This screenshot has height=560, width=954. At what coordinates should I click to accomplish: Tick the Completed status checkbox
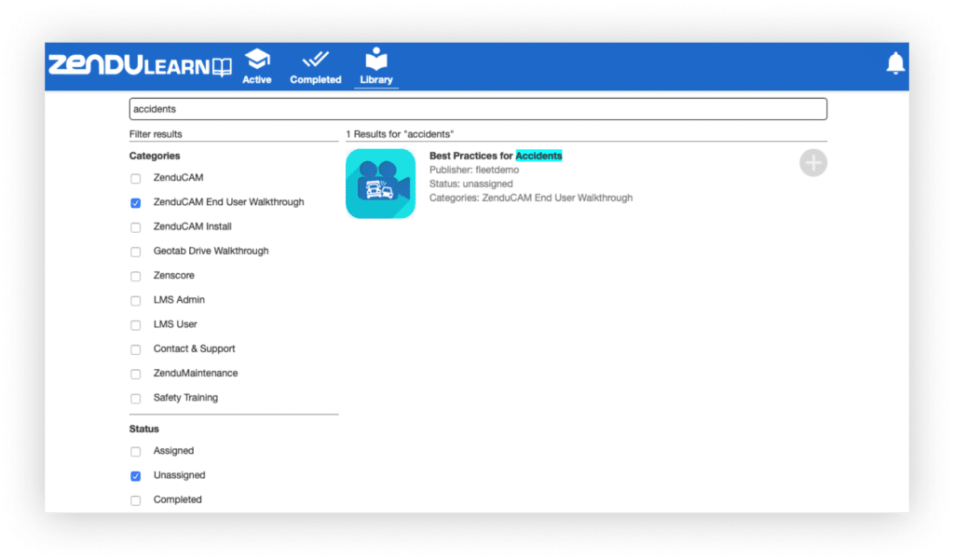(x=136, y=499)
